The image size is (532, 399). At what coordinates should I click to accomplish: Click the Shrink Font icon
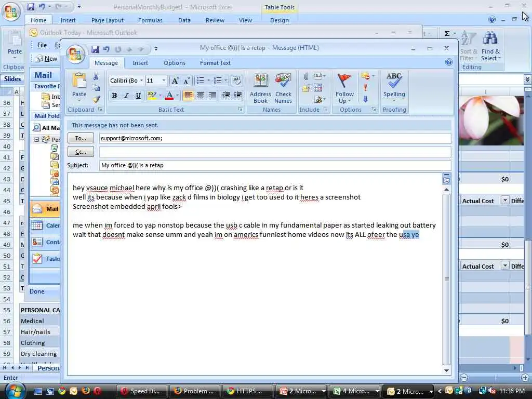[187, 81]
